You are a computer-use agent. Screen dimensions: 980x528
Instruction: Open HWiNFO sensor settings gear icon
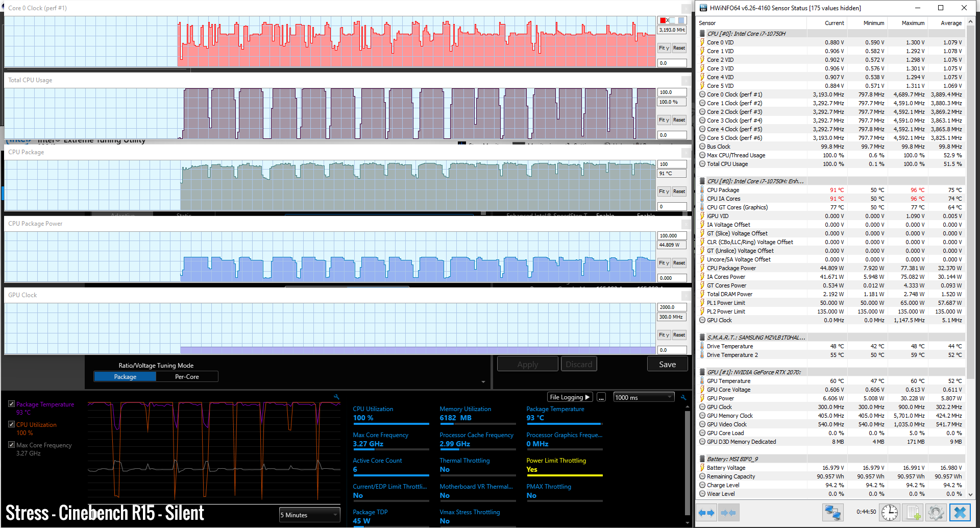click(x=936, y=513)
